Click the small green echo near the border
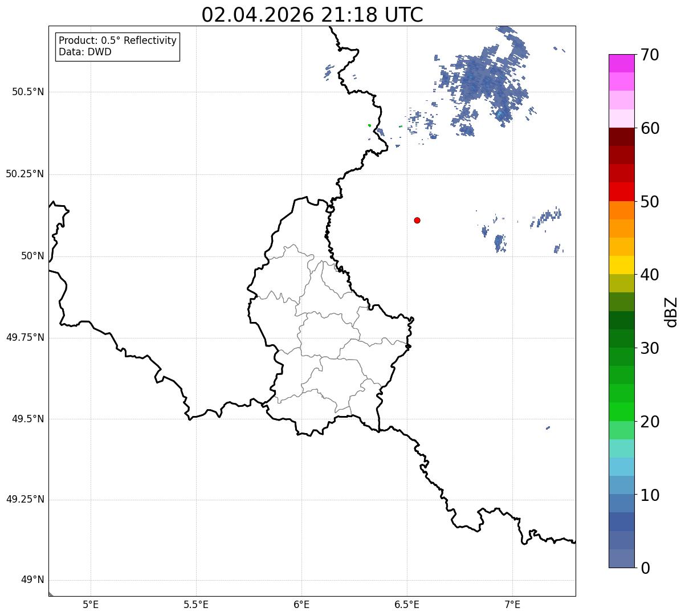This screenshot has height=616, width=685. 370,125
